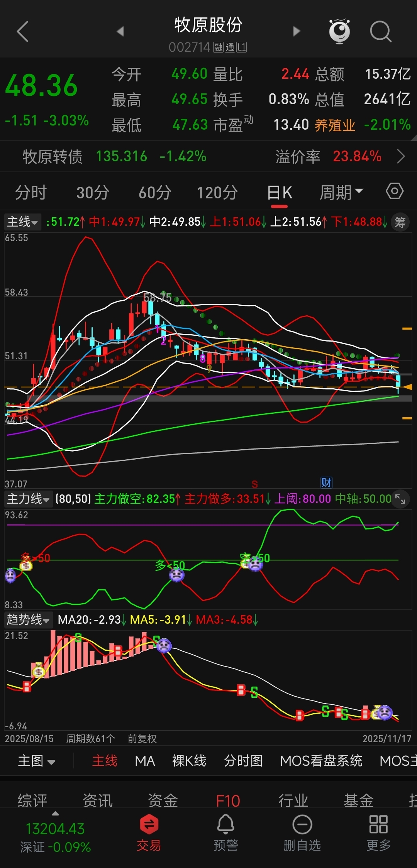Viewport: 417px width, 868px height.
Task: Tap the 多<50 signal marker
Action: 170,565
